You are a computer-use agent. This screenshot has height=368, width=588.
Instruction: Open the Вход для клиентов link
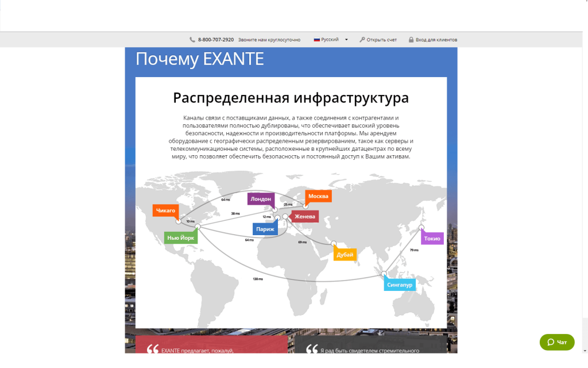pyautogui.click(x=436, y=40)
